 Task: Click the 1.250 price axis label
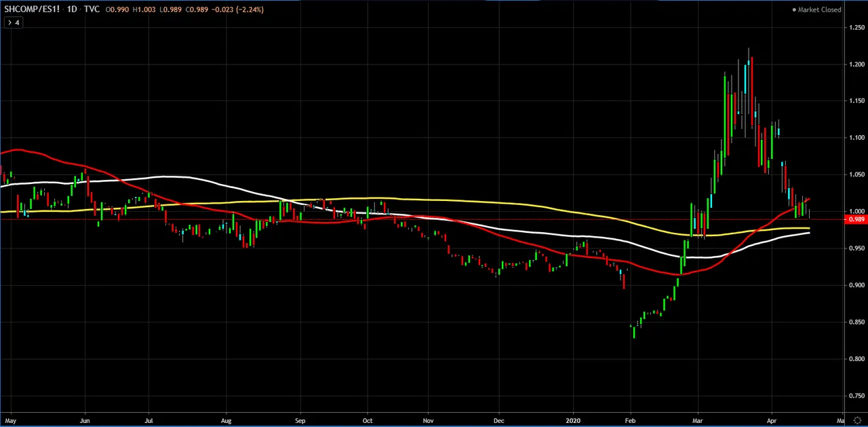click(856, 27)
